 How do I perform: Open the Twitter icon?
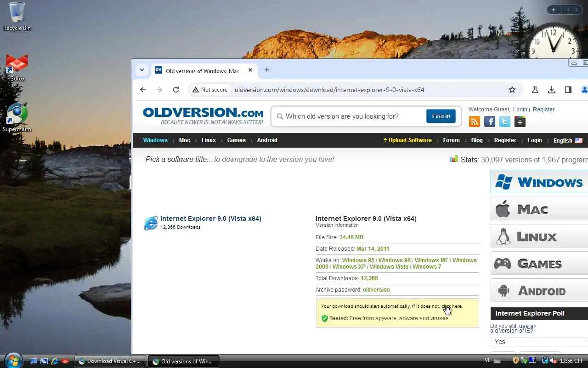[x=505, y=121]
